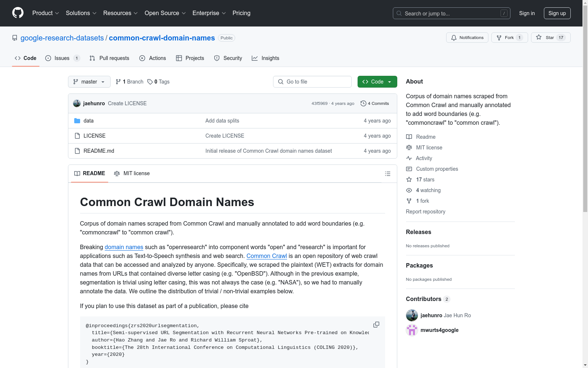588x368 pixels.
Task: Open Jae Hun Ro contributor avatar
Action: (x=412, y=315)
